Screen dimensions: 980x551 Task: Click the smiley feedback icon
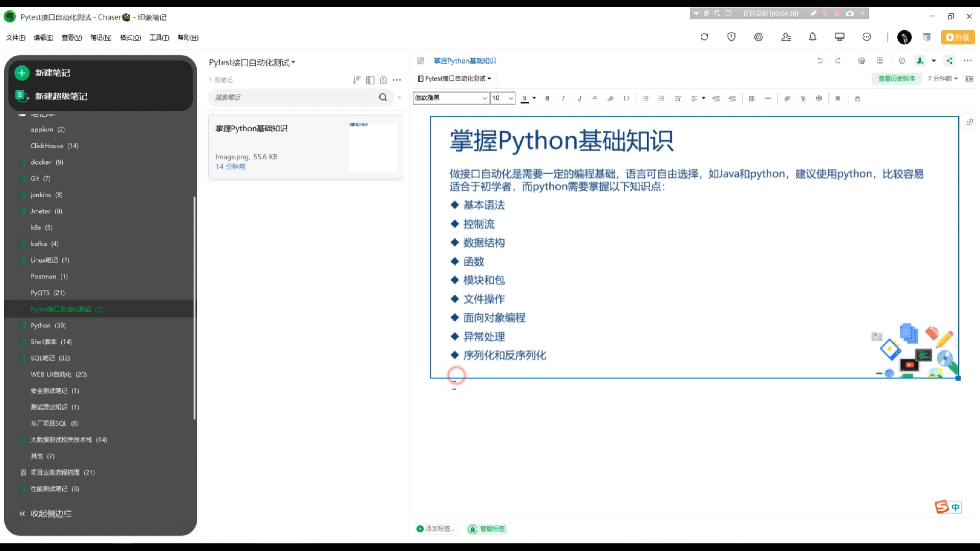(867, 37)
